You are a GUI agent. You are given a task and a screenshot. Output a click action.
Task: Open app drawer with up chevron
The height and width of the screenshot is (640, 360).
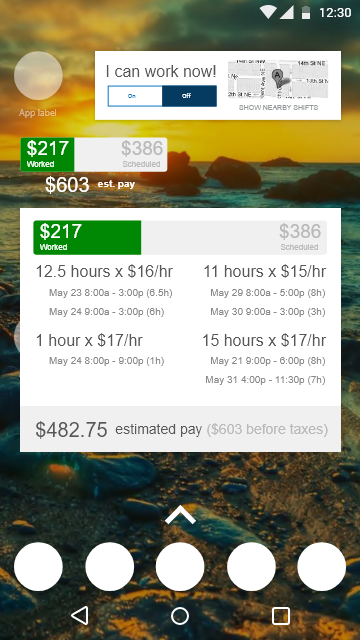(x=180, y=516)
